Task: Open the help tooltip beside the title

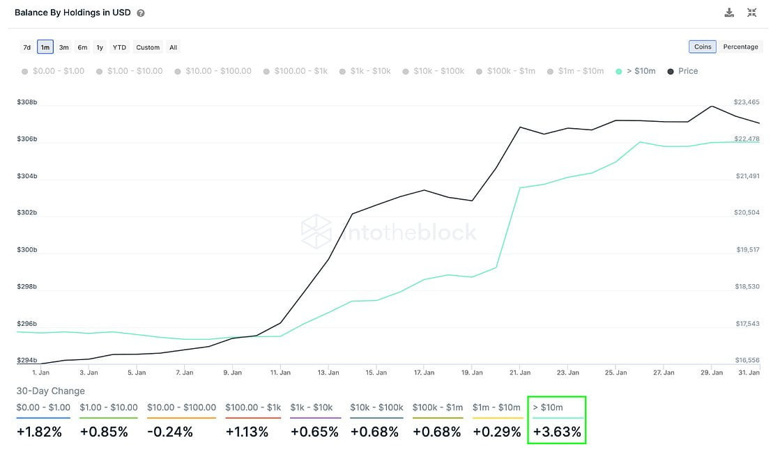Action: click(x=140, y=14)
